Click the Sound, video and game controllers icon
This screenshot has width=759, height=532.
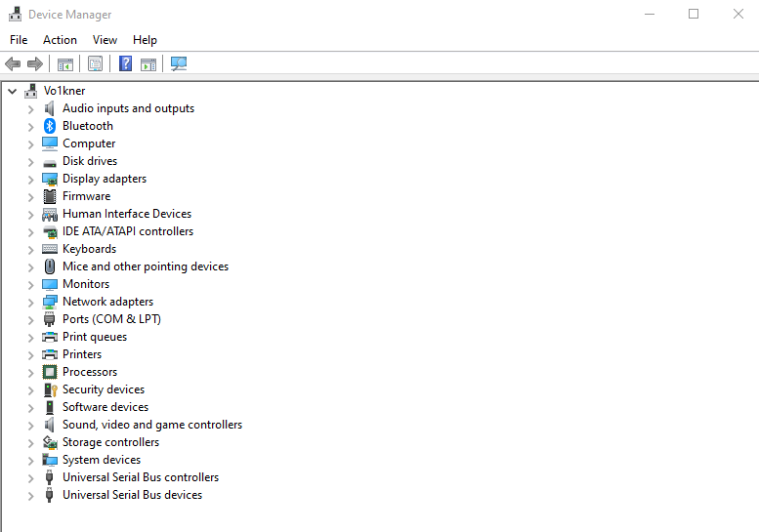pyautogui.click(x=50, y=425)
